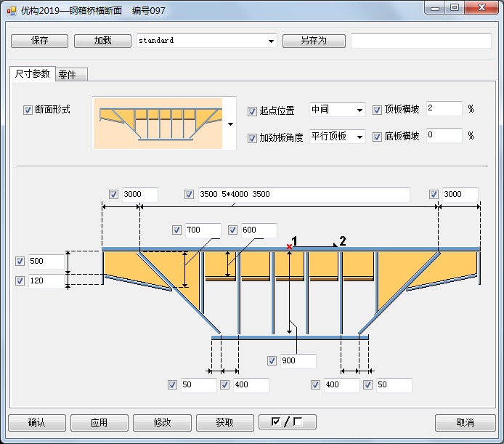The image size is (504, 444).
Task: Click the 获取 button
Action: coord(225,422)
